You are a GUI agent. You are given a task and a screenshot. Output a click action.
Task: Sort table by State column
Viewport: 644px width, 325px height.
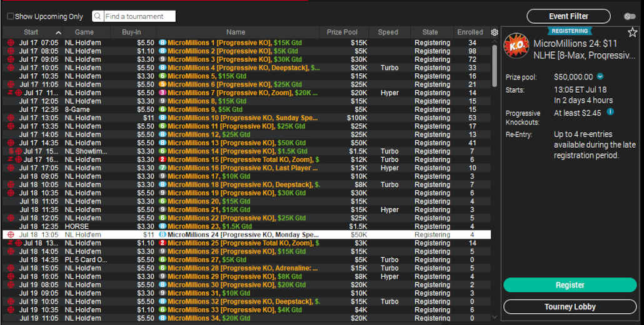(x=430, y=32)
